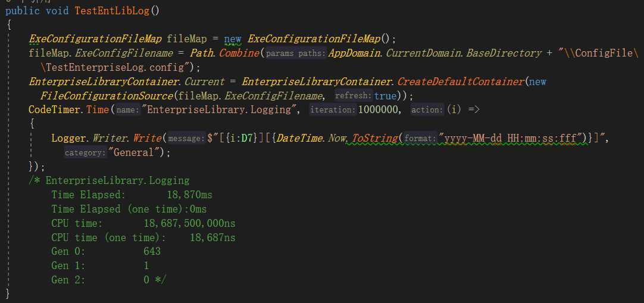Click the 'FileConfigurationSource' constructor name
The height and width of the screenshot is (303, 644).
click(107, 96)
